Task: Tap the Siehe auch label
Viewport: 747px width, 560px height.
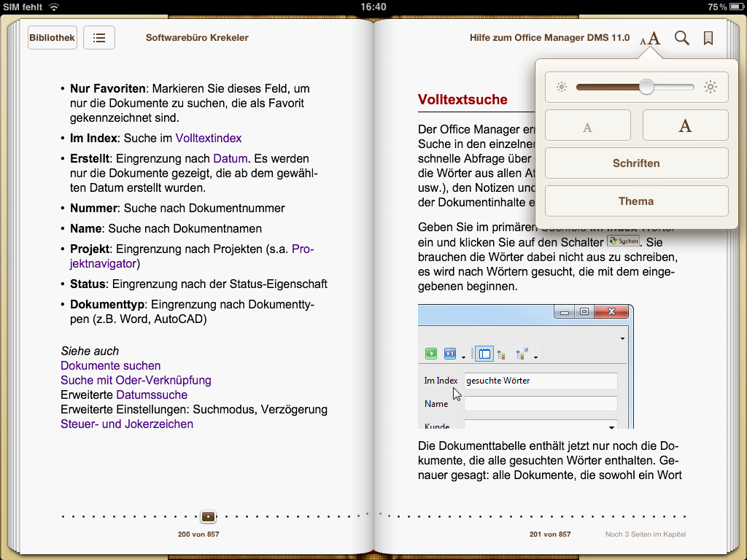Action: coord(90,351)
